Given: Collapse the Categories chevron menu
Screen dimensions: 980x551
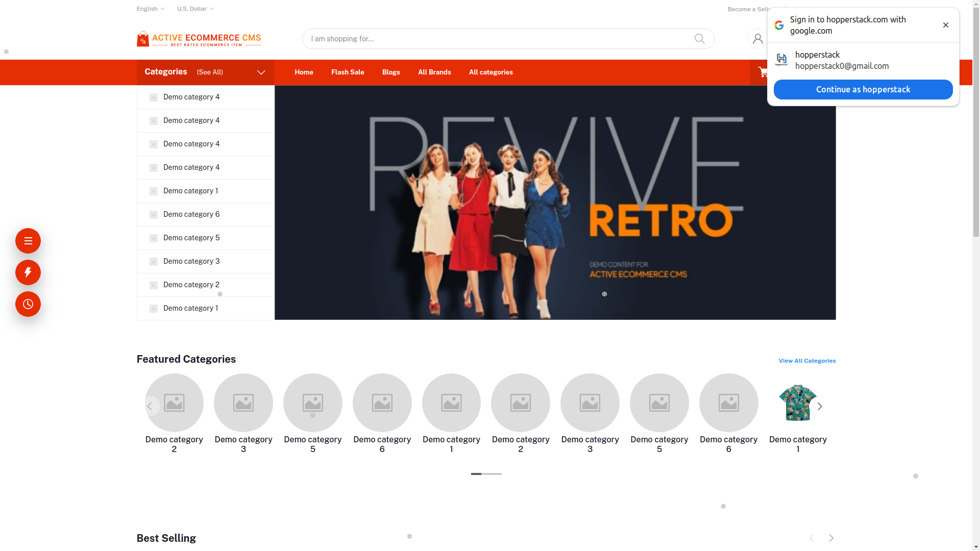Looking at the screenshot, I should pos(261,72).
